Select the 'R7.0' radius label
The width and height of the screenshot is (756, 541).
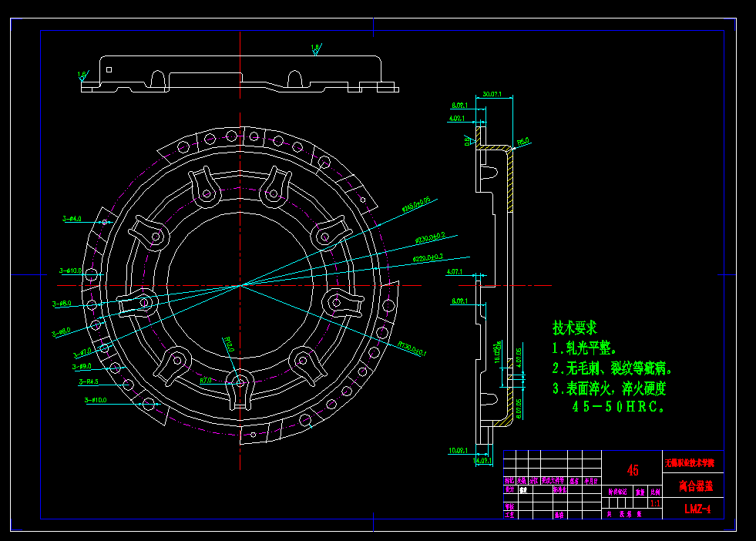[x=206, y=381]
